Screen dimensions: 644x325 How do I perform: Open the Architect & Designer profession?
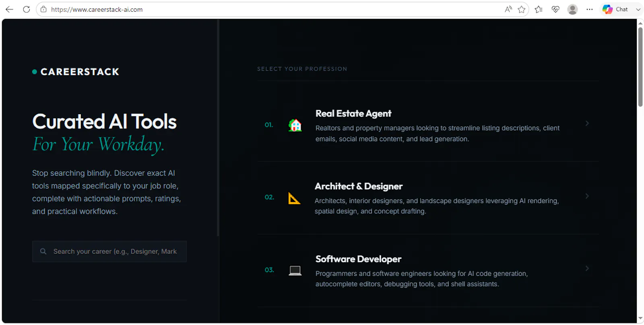(x=428, y=198)
